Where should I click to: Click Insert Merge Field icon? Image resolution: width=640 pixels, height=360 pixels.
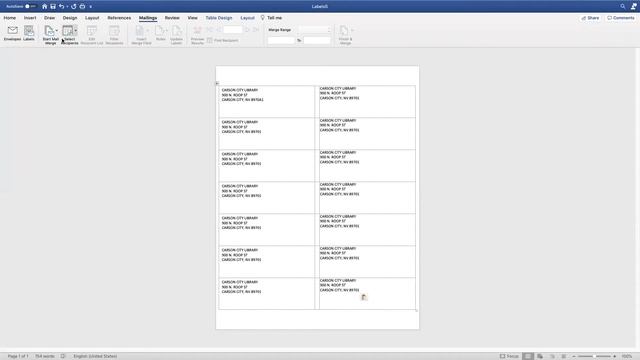click(140, 31)
